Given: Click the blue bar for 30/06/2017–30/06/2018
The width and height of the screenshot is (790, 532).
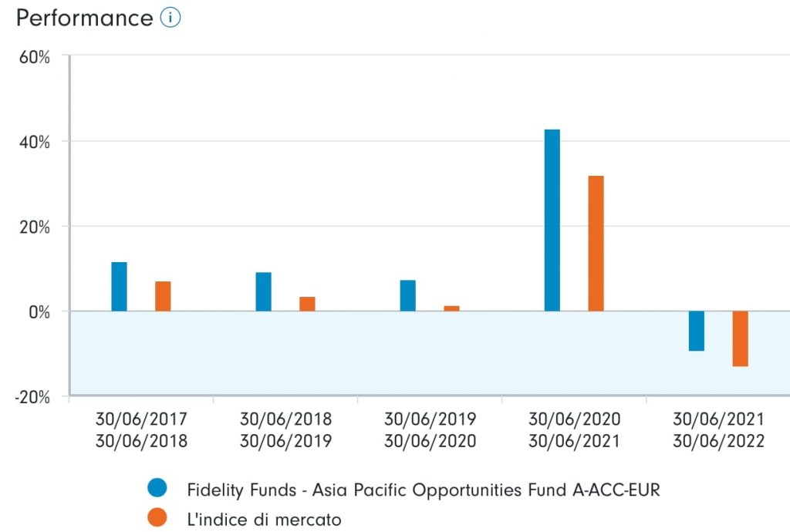Looking at the screenshot, I should (119, 287).
